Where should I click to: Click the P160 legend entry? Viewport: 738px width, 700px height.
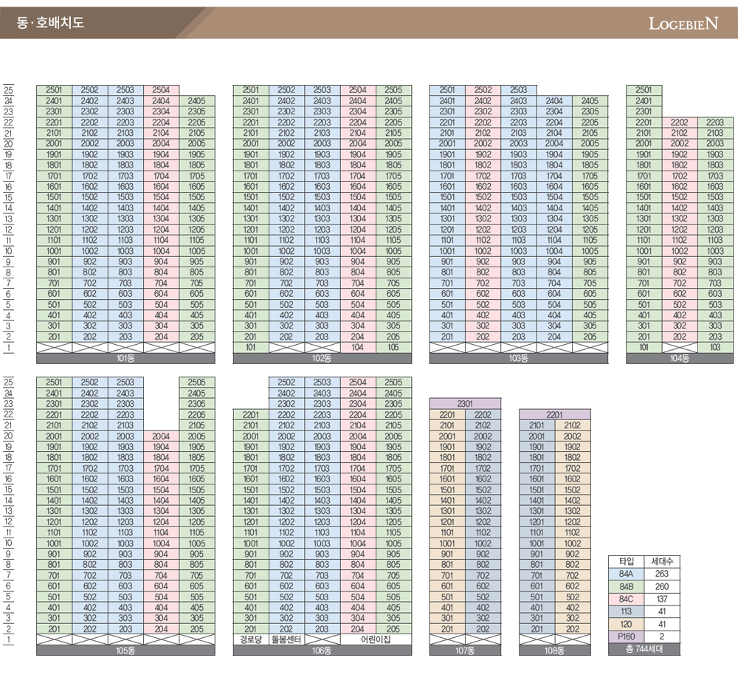click(626, 636)
